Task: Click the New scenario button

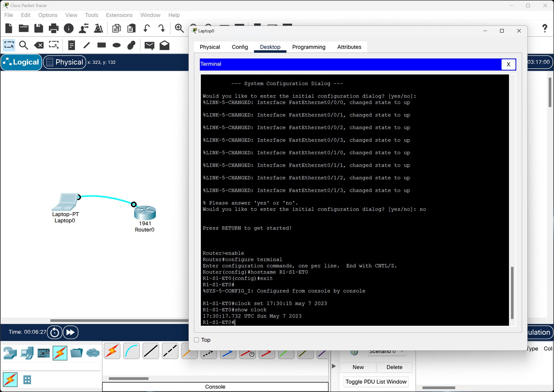Action: point(358,367)
